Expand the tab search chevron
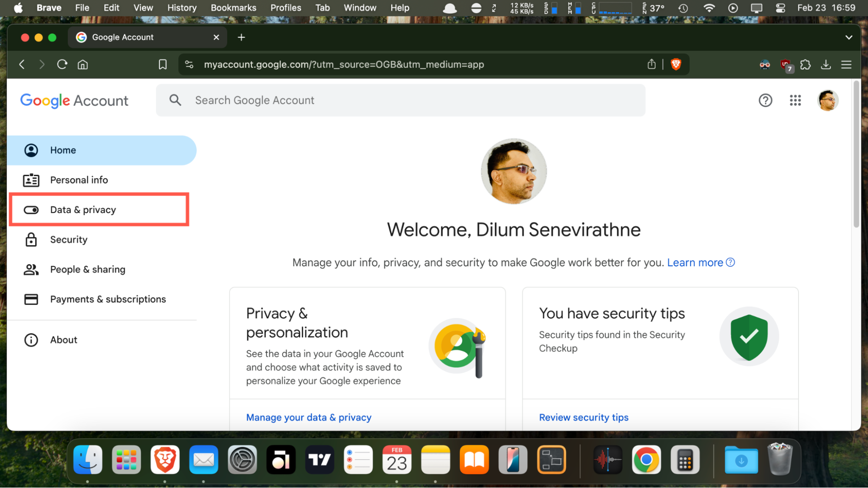The image size is (868, 488). [849, 37]
